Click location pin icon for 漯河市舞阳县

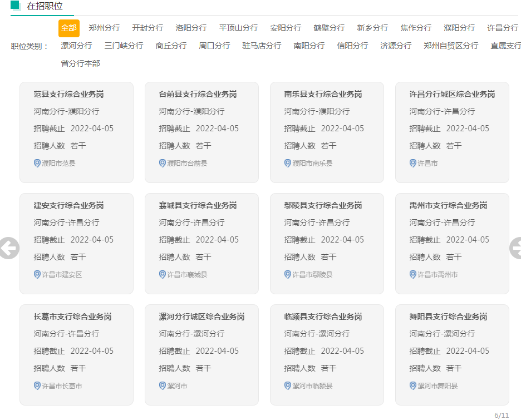coord(413,386)
